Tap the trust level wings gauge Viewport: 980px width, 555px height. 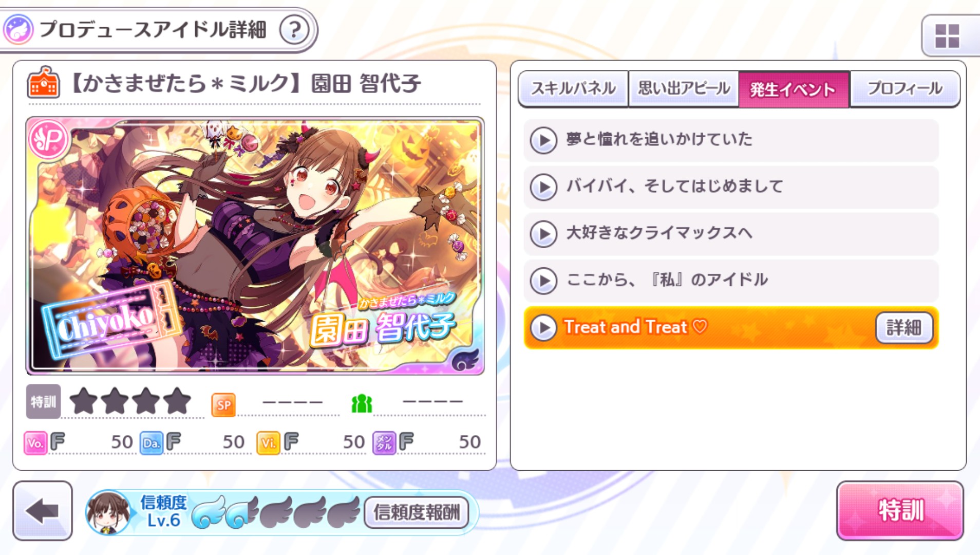[275, 512]
